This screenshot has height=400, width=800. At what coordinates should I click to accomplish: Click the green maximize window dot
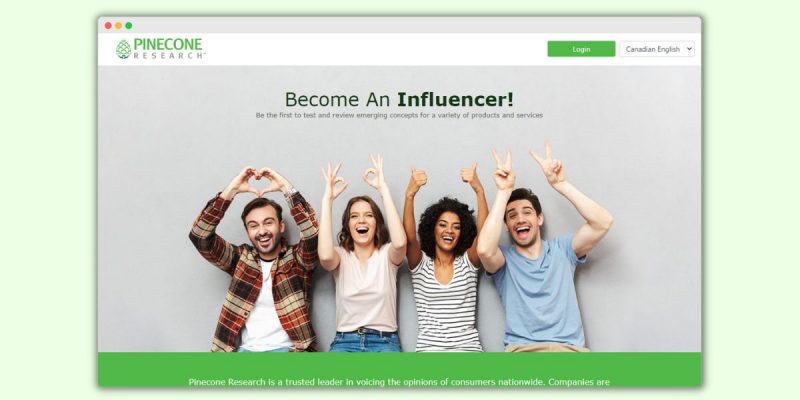[x=129, y=26]
